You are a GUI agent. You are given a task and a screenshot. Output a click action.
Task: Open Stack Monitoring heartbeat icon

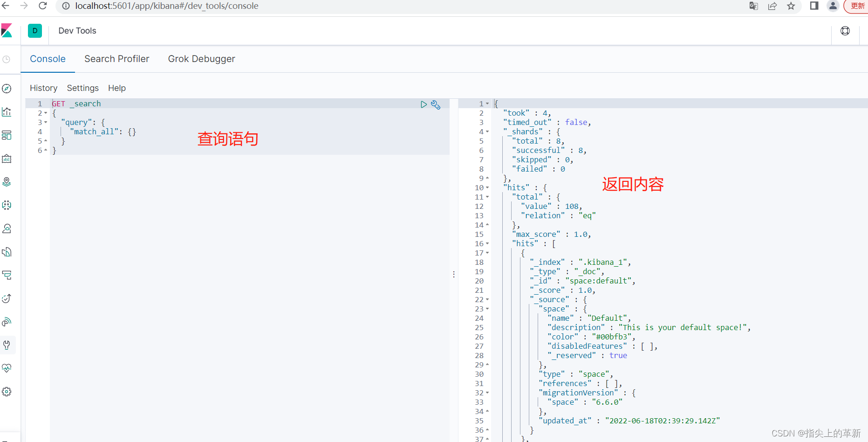7,368
